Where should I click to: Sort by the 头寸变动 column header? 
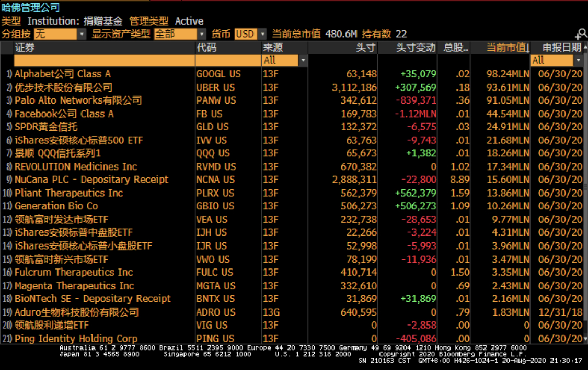coord(408,48)
